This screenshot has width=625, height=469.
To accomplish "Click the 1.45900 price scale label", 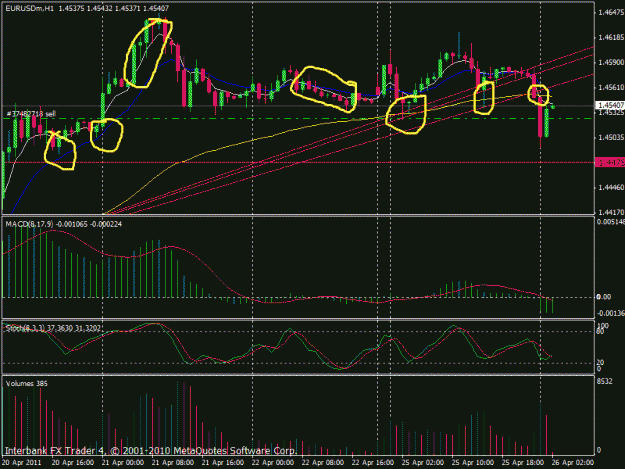I will pyautogui.click(x=611, y=63).
